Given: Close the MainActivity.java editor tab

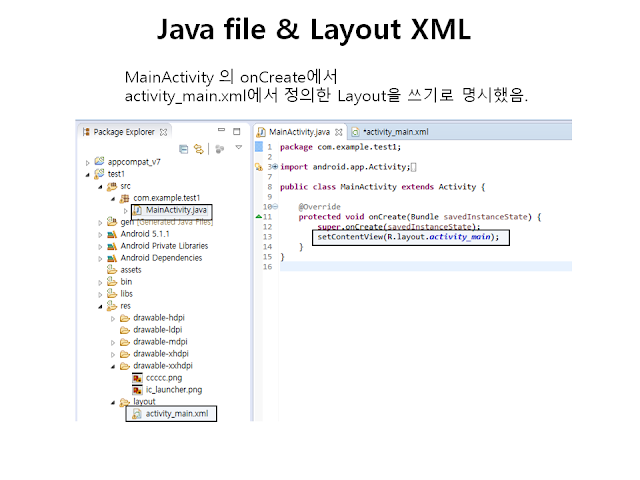Looking at the screenshot, I should point(338,132).
